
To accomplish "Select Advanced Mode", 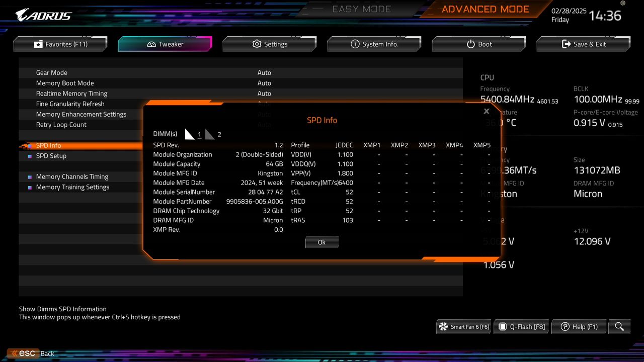I will (486, 9).
